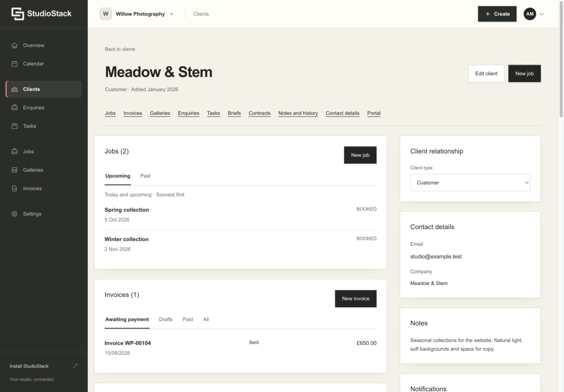Open Invoice WP-00104

coord(127,343)
